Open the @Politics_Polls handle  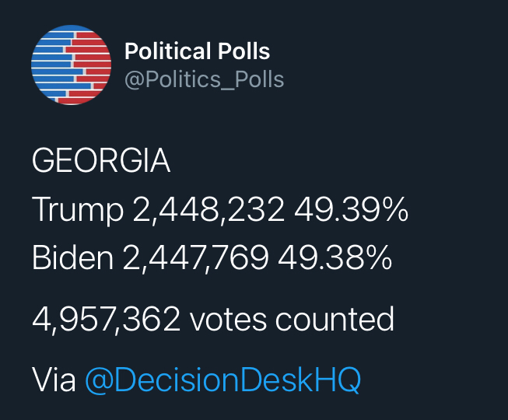point(205,79)
